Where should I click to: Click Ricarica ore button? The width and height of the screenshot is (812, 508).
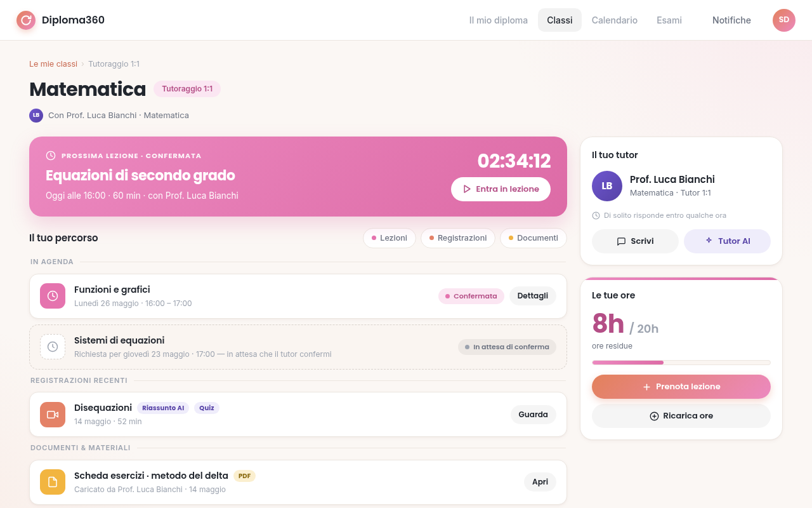[681, 416]
